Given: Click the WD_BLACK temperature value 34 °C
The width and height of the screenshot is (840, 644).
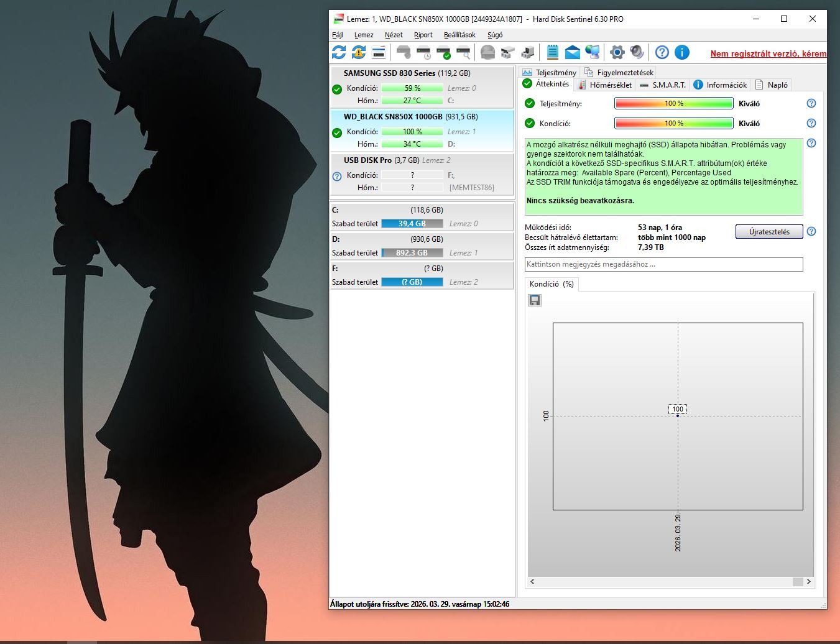Looking at the screenshot, I should [x=412, y=144].
